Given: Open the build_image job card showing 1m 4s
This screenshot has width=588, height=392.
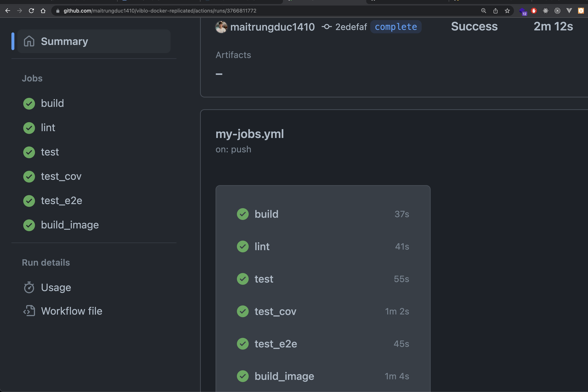Looking at the screenshot, I should [323, 376].
